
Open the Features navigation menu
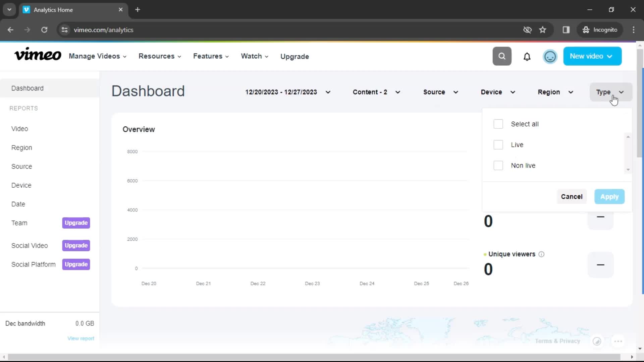tap(211, 56)
